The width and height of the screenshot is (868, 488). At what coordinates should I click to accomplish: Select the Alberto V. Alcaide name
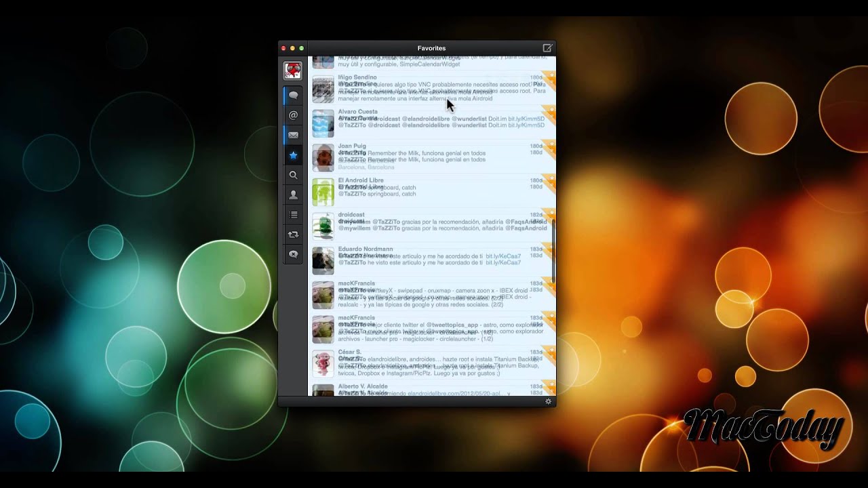tap(363, 386)
